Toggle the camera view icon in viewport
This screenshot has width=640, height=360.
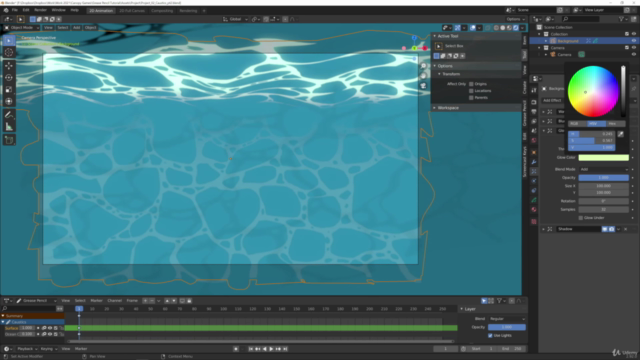423,86
